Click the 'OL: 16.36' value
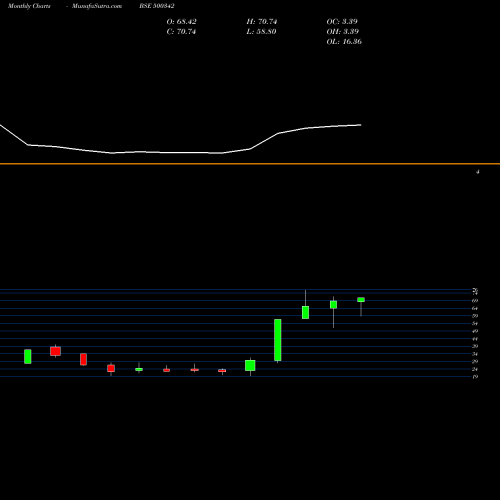This screenshot has width=500, height=500. [344, 42]
